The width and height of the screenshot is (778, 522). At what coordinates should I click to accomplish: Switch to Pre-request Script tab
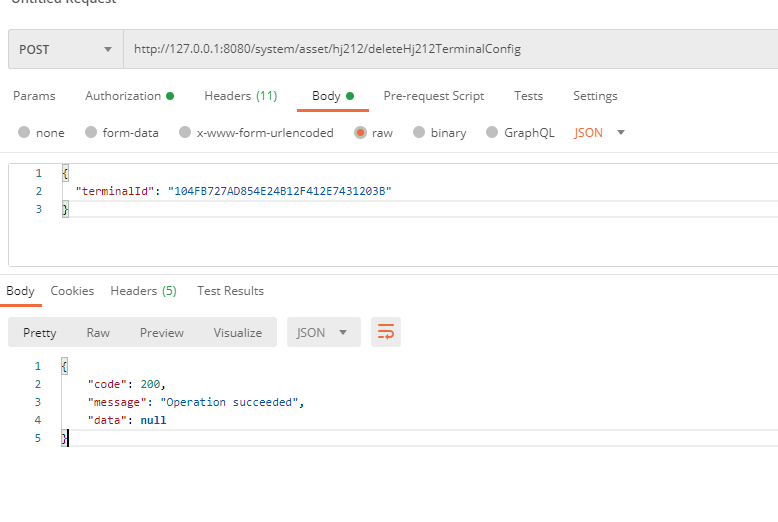(433, 96)
